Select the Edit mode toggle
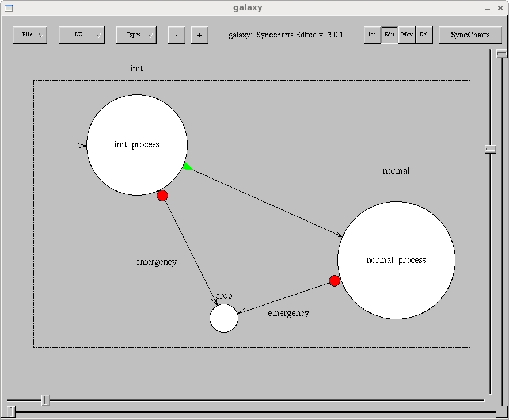 point(390,35)
